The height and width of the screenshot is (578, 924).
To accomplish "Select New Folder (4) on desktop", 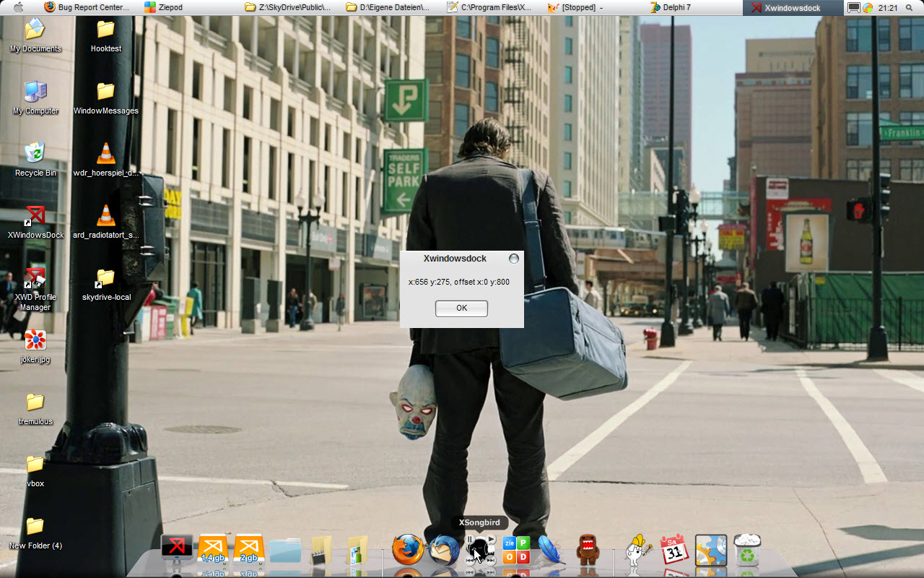I will pyautogui.click(x=35, y=533).
